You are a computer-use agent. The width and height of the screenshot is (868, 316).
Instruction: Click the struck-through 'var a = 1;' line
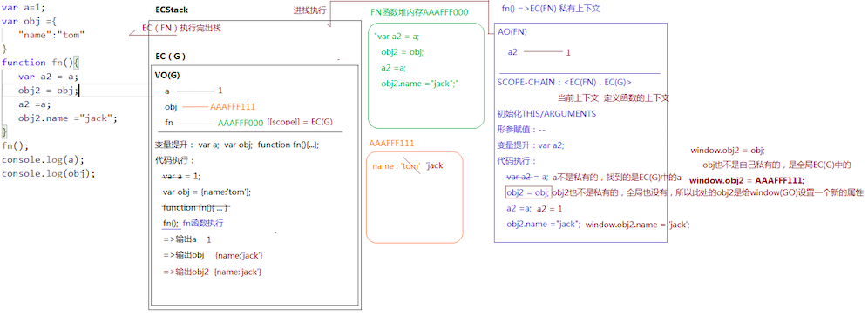click(181, 176)
